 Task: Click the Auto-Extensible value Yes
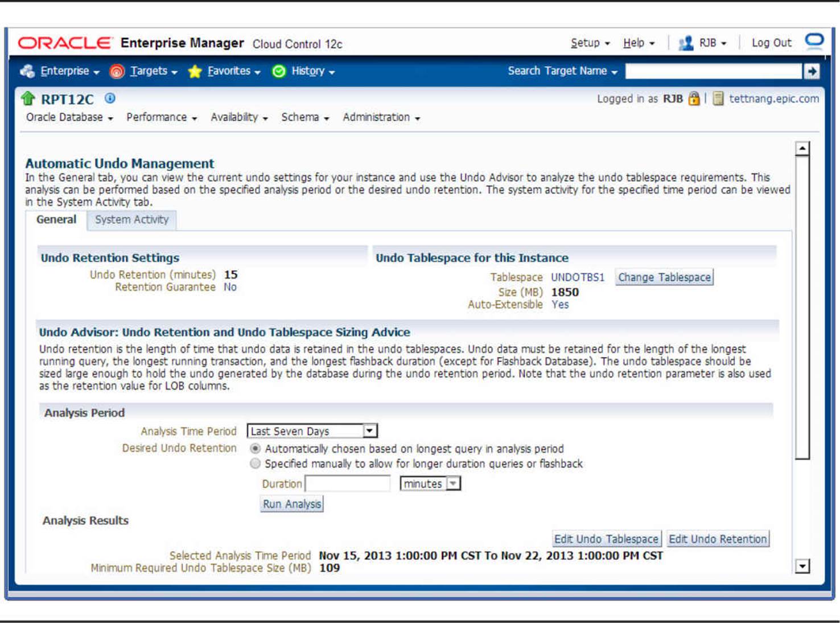click(x=560, y=305)
